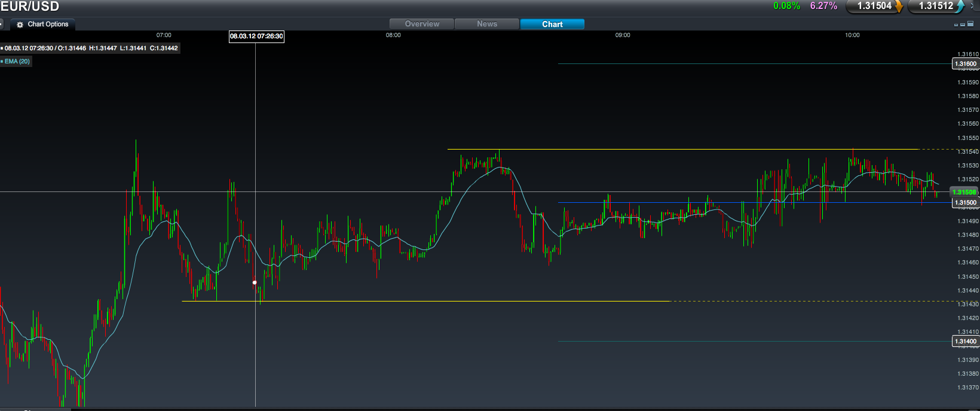980x411 pixels.
Task: Click the 1.31504 sell price button
Action: pos(874,6)
